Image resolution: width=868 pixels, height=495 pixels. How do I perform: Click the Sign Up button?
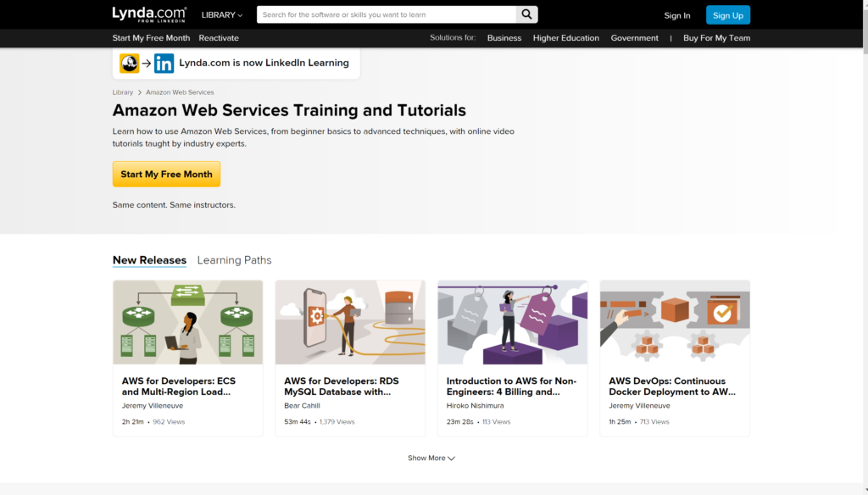[x=728, y=14]
